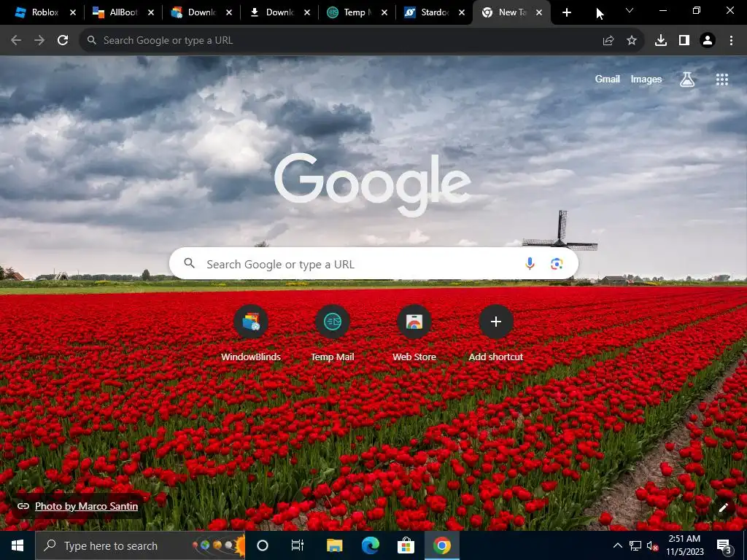Open the Chrome profile avatar
This screenshot has width=747, height=560.
708,41
